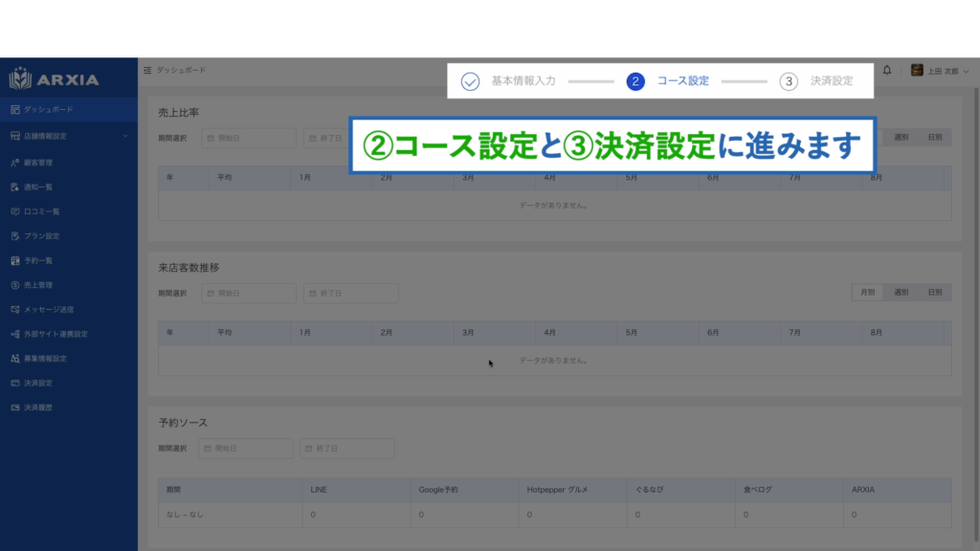Select 週別 in 来店客数推移 section
The height and width of the screenshot is (551, 980).
click(x=902, y=293)
